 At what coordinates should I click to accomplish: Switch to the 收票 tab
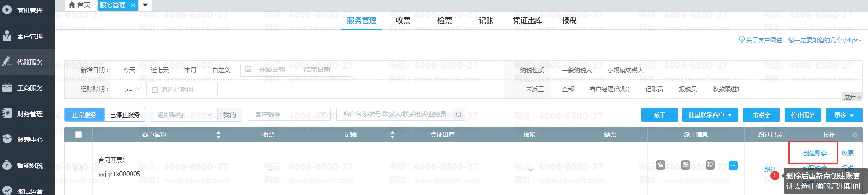[403, 20]
